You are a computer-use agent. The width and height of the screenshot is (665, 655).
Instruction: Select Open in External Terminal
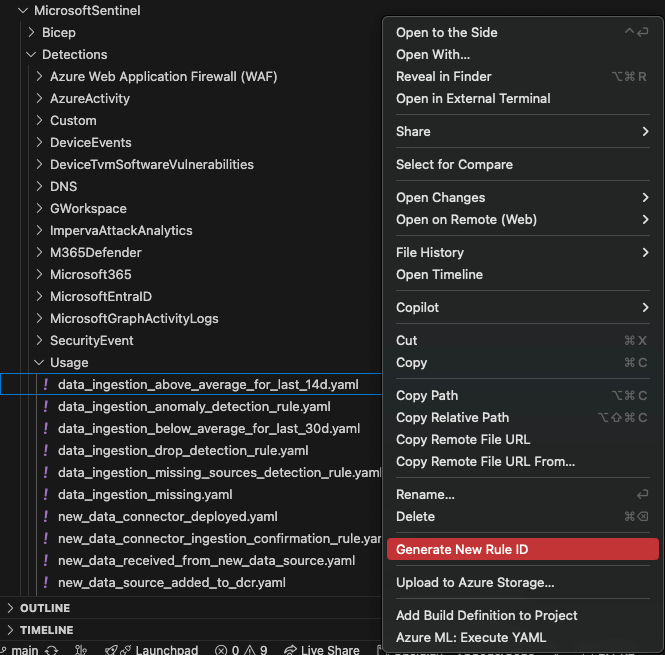(522, 99)
